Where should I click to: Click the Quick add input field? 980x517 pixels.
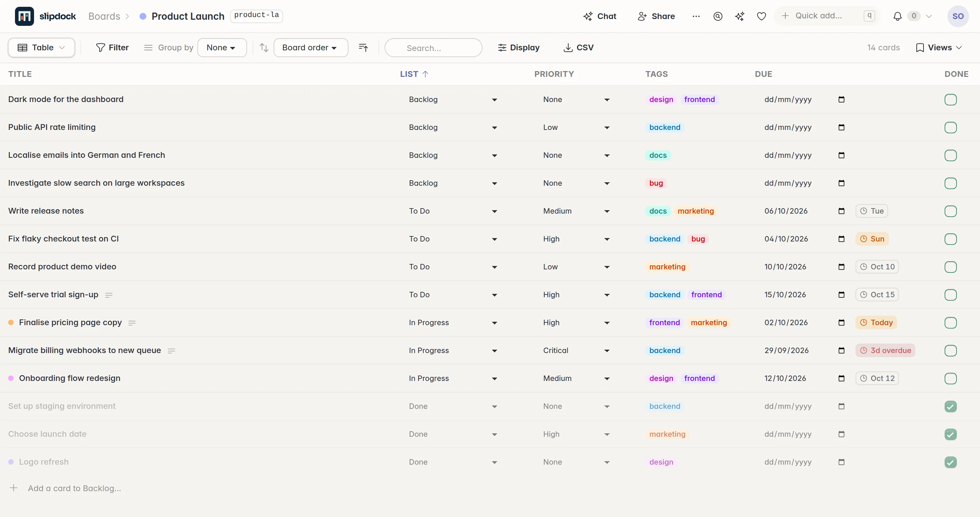[827, 16]
